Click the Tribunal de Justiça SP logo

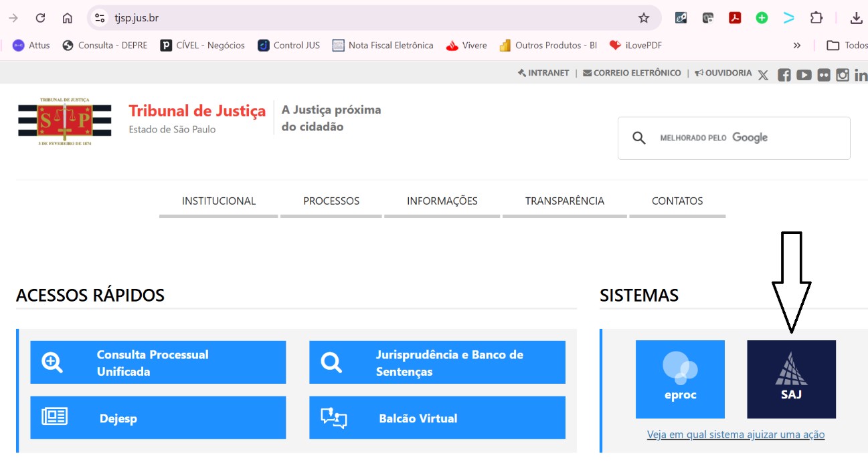[65, 121]
